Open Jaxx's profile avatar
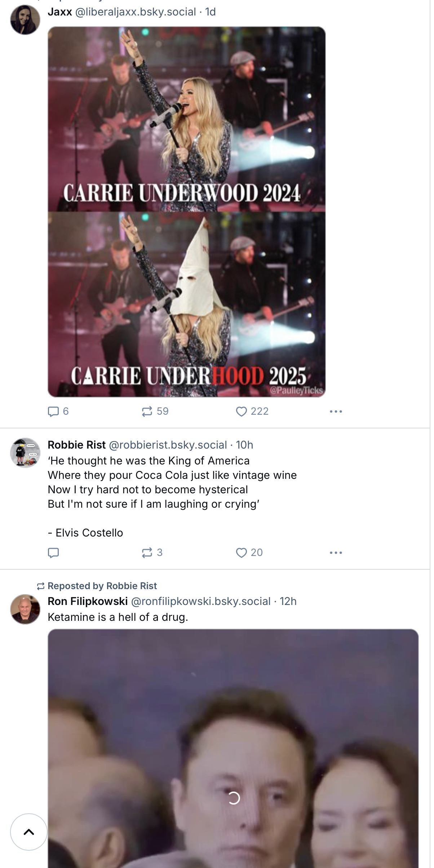 click(25, 20)
